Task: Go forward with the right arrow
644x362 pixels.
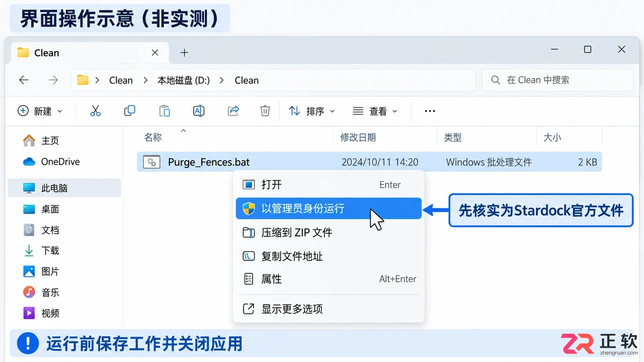Action: point(53,80)
